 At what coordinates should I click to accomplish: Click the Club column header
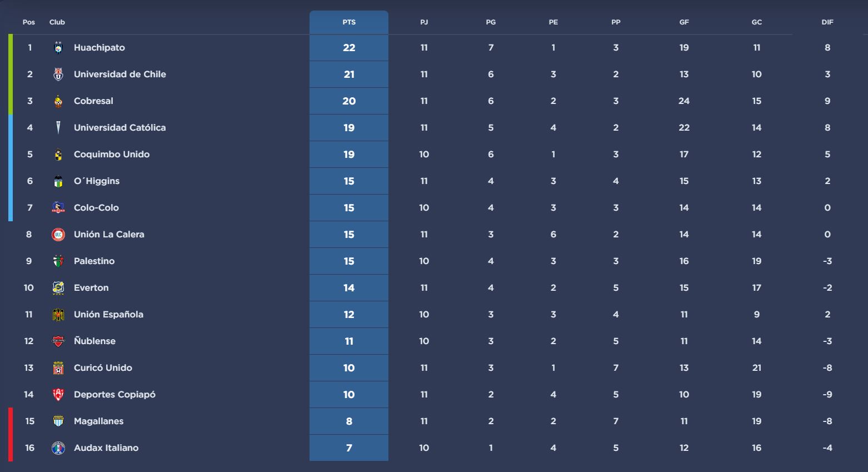[57, 22]
